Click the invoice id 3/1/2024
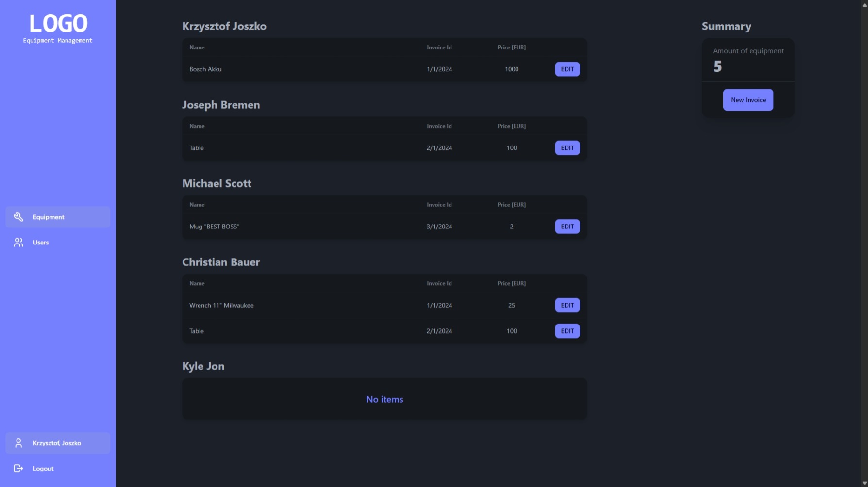 [439, 227]
